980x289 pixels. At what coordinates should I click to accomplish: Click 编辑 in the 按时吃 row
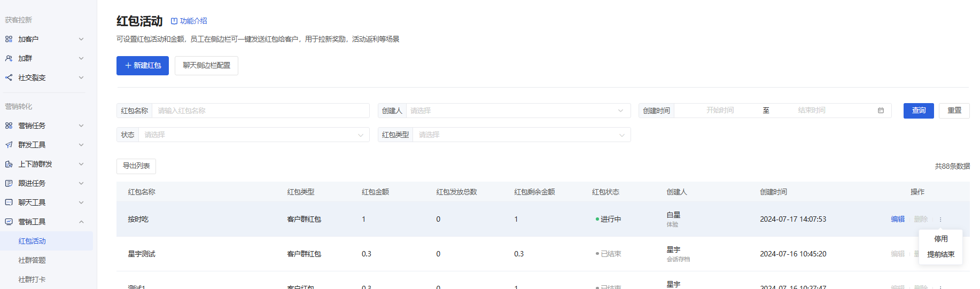898,219
